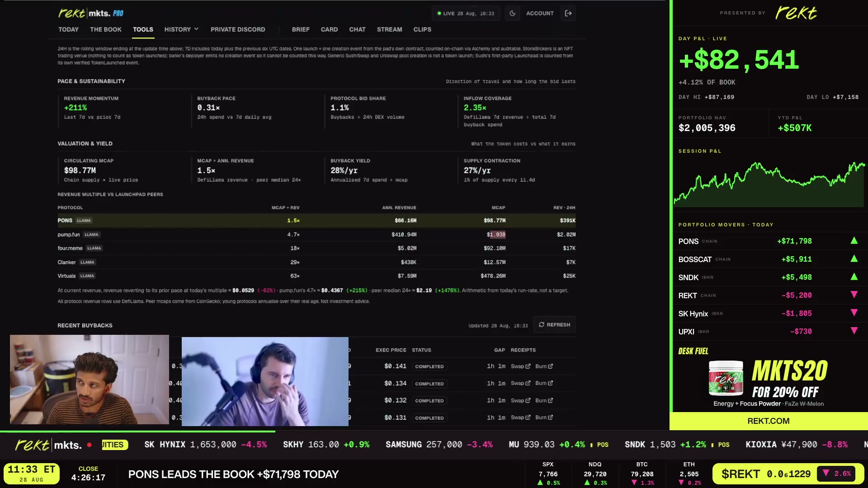Open Burn receipt for $0.132 buyback

pyautogui.click(x=544, y=400)
